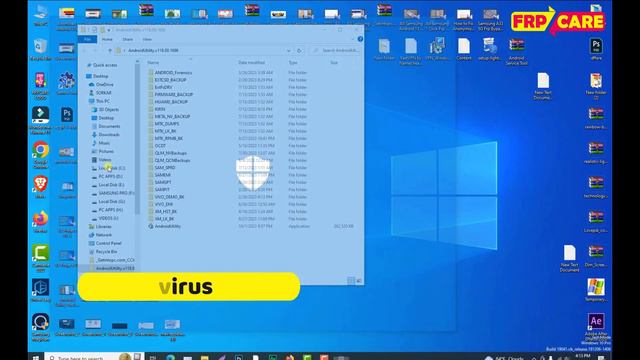Open Adobe After Effects desktop shortcut

pos(596,327)
